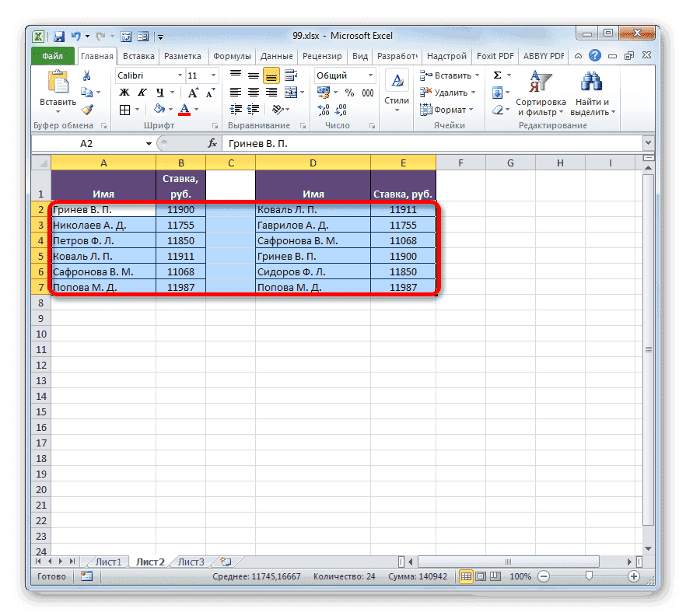Viewport: 686px width, 616px height.
Task: Toggle bold formatting (Ж)
Action: pyautogui.click(x=123, y=93)
